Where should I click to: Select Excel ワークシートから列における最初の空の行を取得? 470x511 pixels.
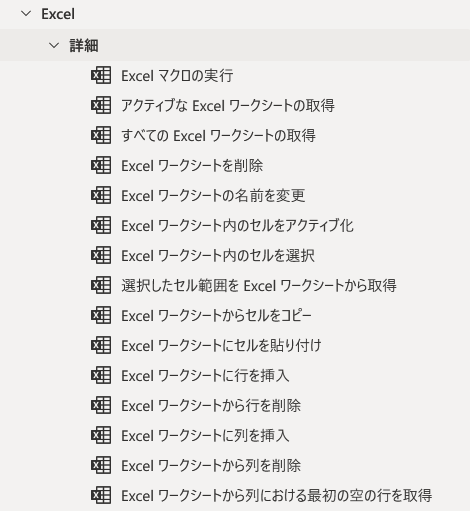(277, 495)
